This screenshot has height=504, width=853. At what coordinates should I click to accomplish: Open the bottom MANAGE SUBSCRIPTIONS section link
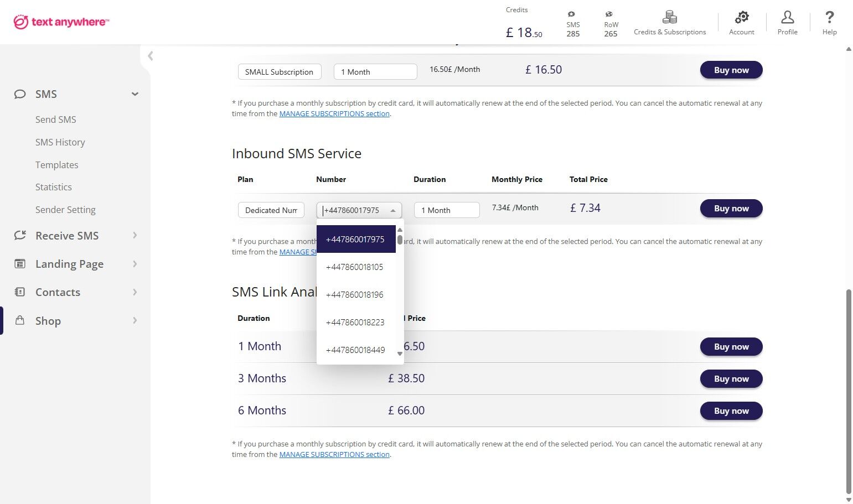click(334, 455)
